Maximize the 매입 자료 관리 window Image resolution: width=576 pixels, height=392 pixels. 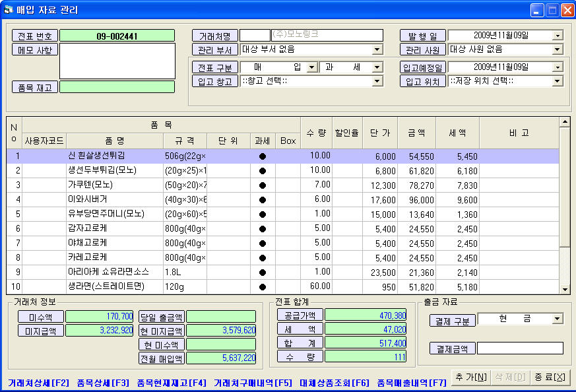coord(552,10)
